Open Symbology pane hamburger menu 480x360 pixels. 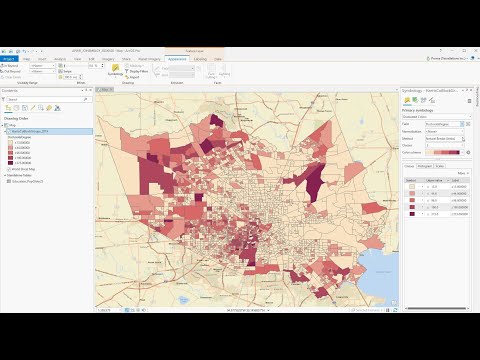(x=469, y=101)
